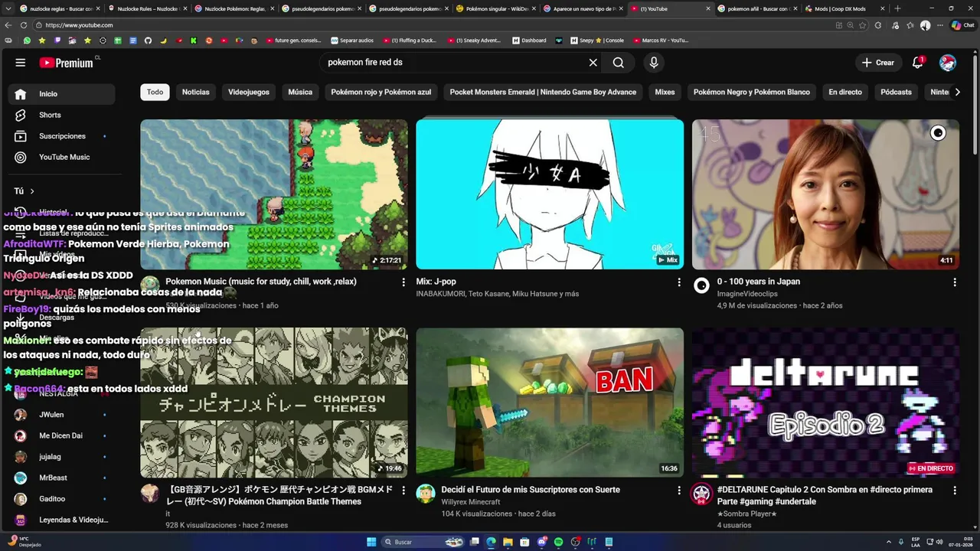Image resolution: width=980 pixels, height=551 pixels.
Task: Open options for the DELTARUNE live stream
Action: (955, 491)
